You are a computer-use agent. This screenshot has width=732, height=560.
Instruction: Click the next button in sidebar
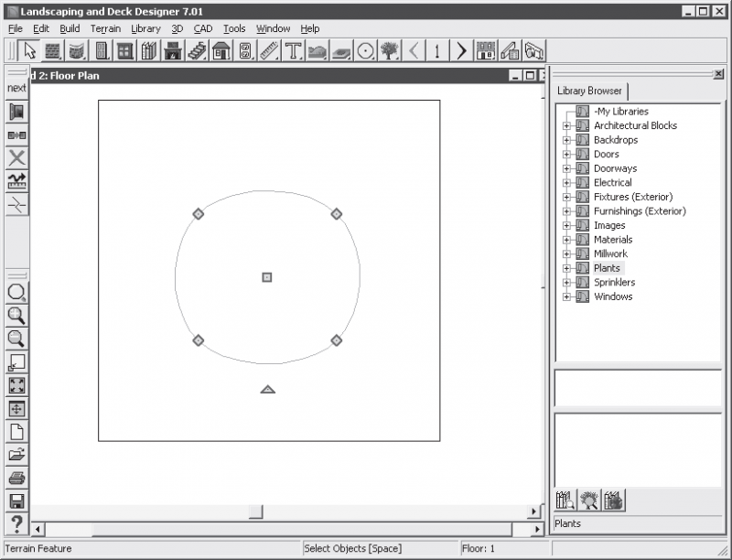pos(16,88)
